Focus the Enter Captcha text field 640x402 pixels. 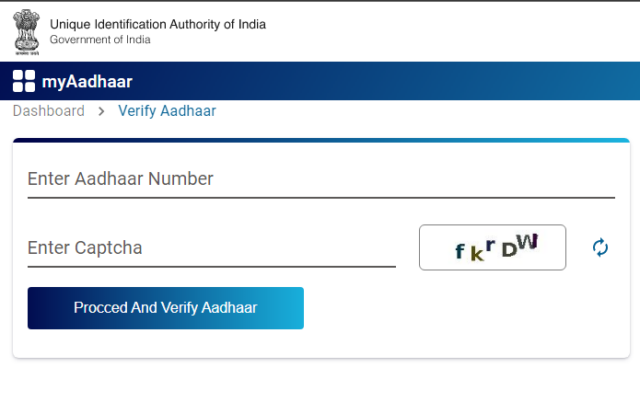click(211, 248)
